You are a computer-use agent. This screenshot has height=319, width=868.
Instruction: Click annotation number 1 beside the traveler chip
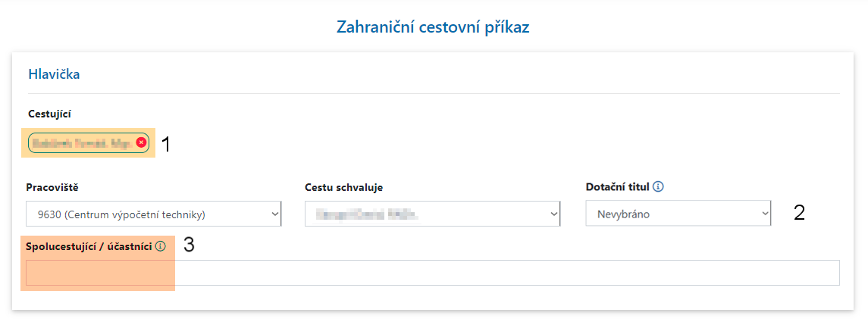tap(166, 145)
